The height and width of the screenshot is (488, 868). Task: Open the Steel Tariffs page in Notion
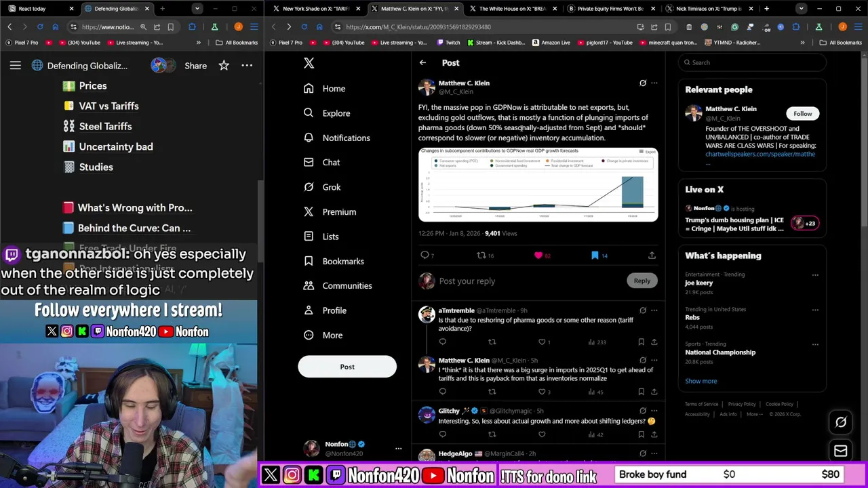pos(98,127)
